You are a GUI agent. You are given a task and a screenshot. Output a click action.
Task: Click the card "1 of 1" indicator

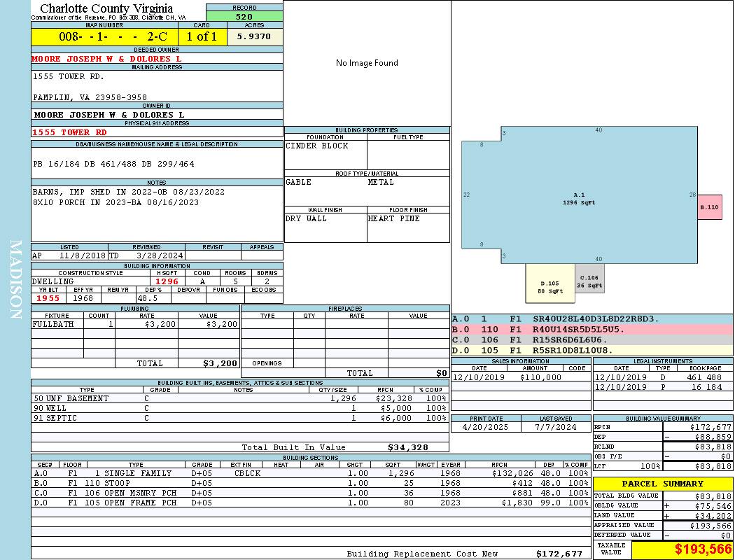pyautogui.click(x=202, y=37)
